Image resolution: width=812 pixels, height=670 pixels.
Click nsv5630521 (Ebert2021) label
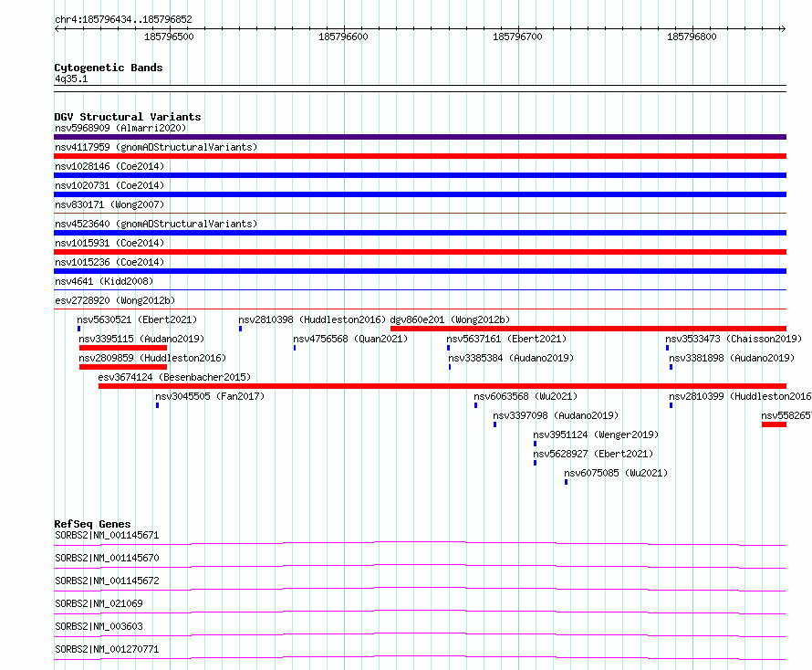137,319
